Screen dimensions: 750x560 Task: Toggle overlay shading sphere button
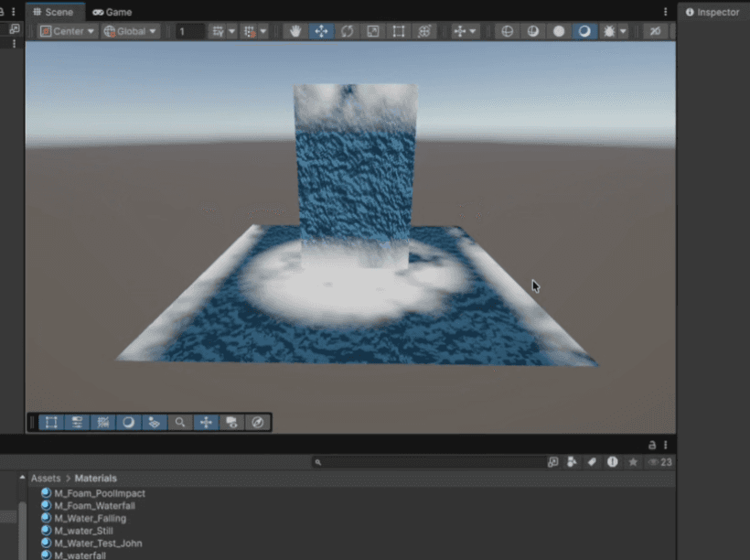click(129, 422)
